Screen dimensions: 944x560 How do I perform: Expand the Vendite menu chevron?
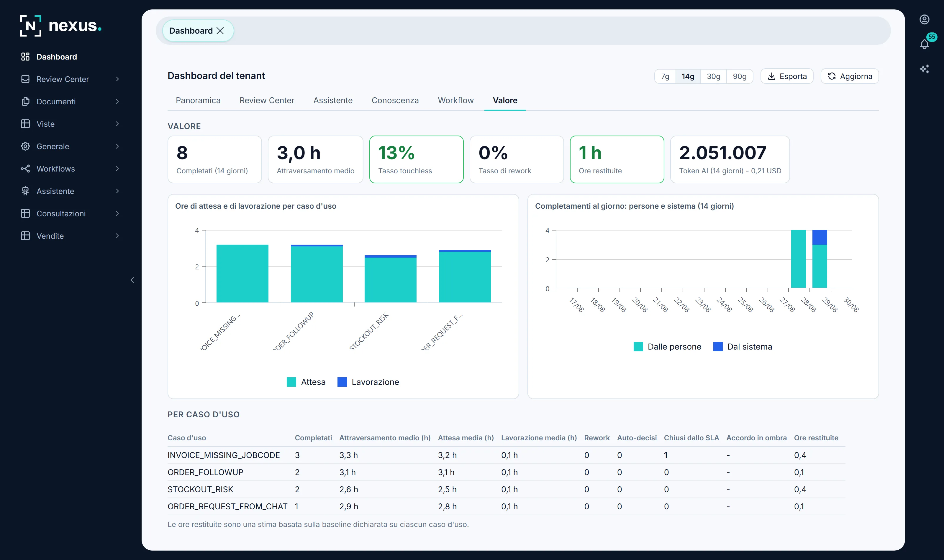tap(117, 236)
